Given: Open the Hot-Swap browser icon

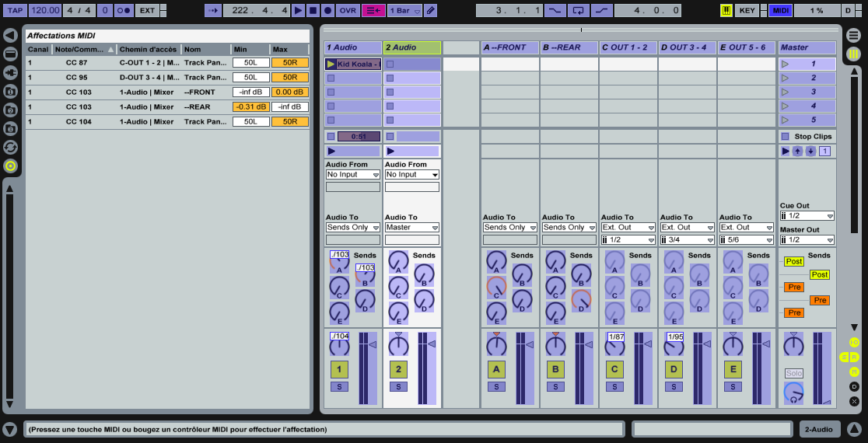Looking at the screenshot, I should (x=10, y=147).
